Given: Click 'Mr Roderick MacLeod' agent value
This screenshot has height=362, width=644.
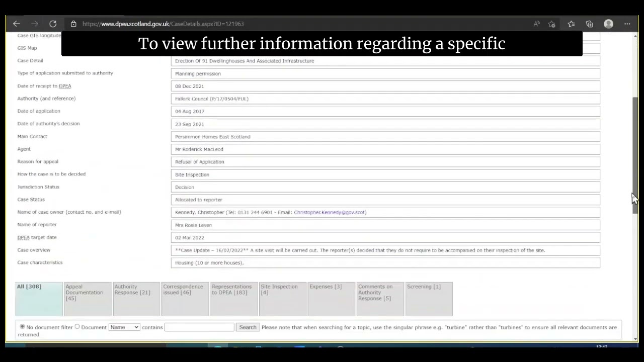Looking at the screenshot, I should point(199,149).
